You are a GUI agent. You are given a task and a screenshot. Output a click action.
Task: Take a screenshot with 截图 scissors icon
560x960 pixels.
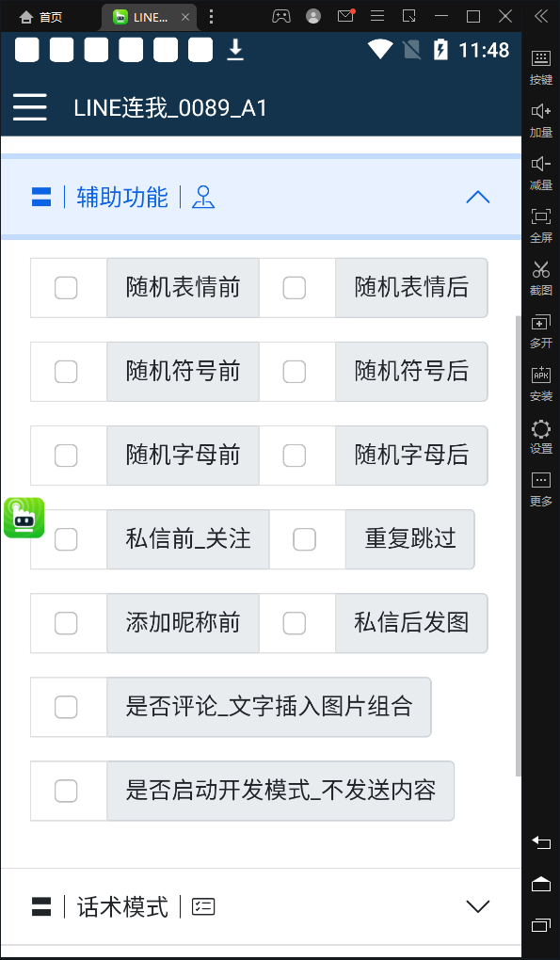point(541,278)
